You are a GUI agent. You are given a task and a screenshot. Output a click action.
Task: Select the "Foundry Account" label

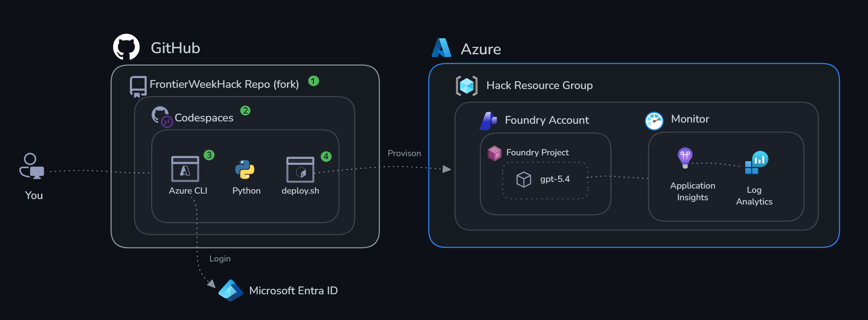click(x=547, y=120)
